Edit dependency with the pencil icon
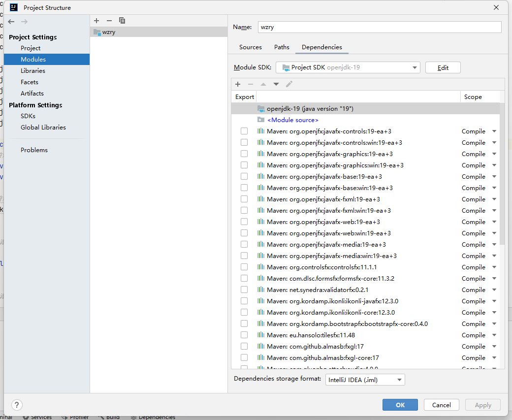This screenshot has width=512, height=420. coord(289,84)
